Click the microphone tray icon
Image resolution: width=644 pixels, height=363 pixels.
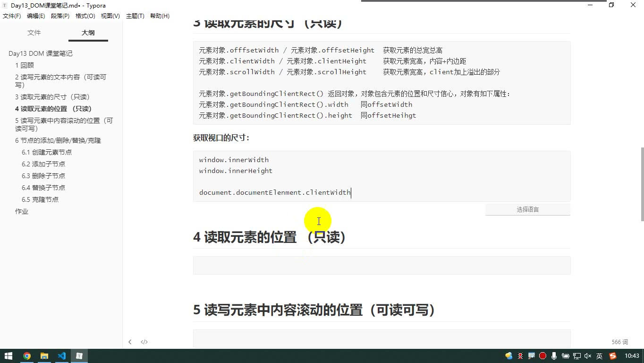(x=554, y=356)
